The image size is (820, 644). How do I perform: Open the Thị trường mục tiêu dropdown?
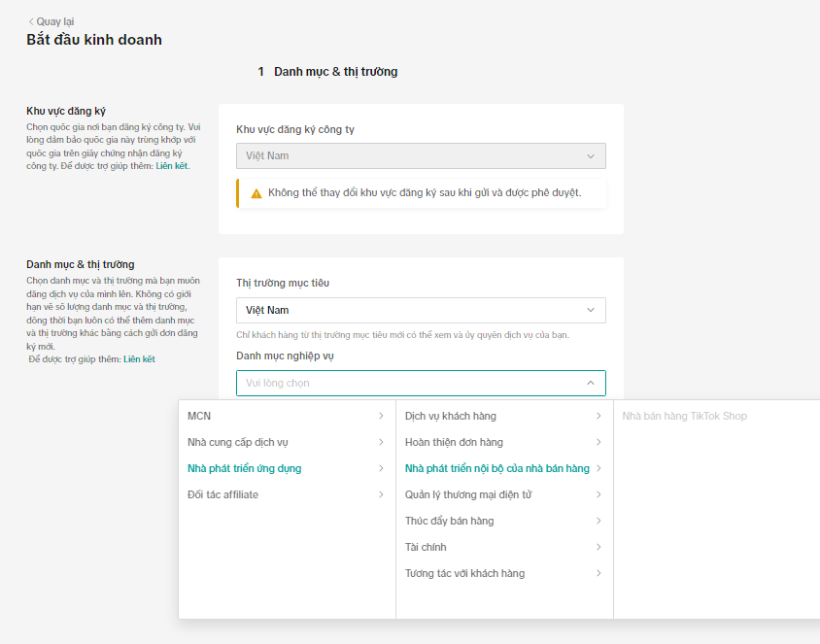point(421,310)
